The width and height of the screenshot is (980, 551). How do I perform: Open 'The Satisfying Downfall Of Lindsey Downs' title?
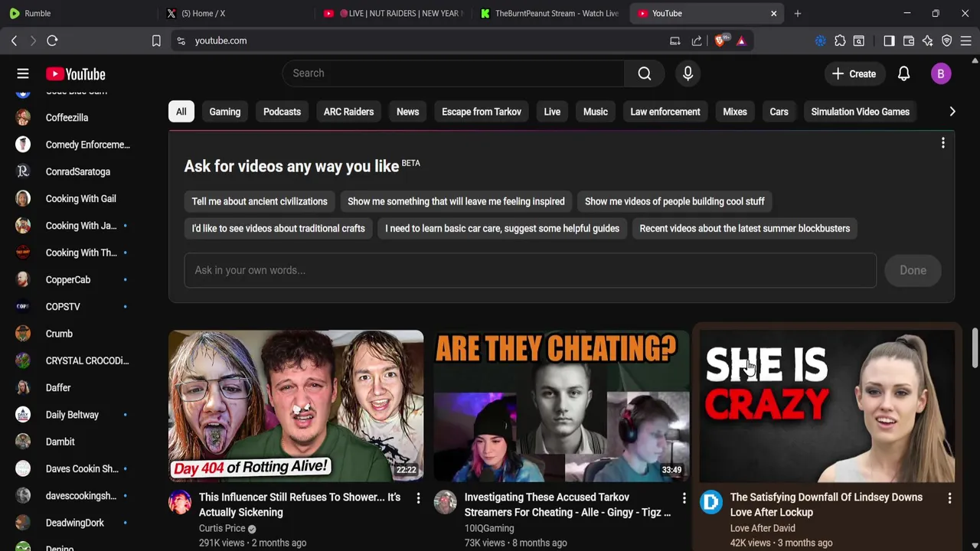(x=826, y=504)
